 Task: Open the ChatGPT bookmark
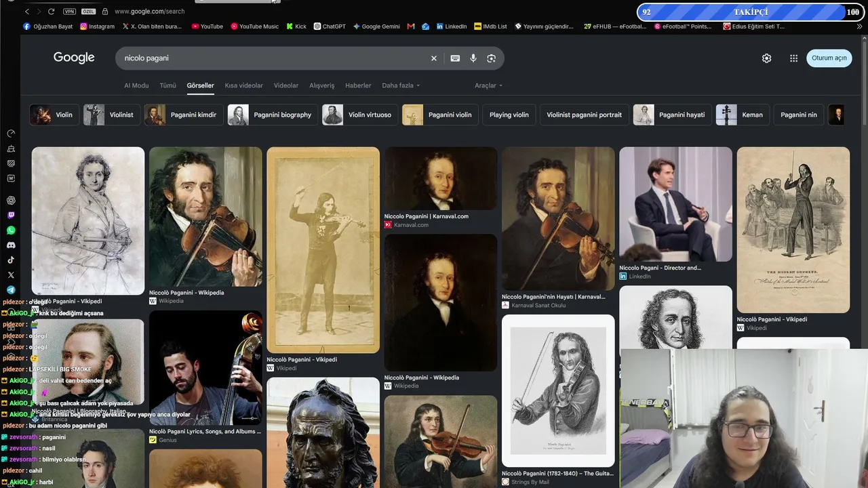click(x=330, y=26)
